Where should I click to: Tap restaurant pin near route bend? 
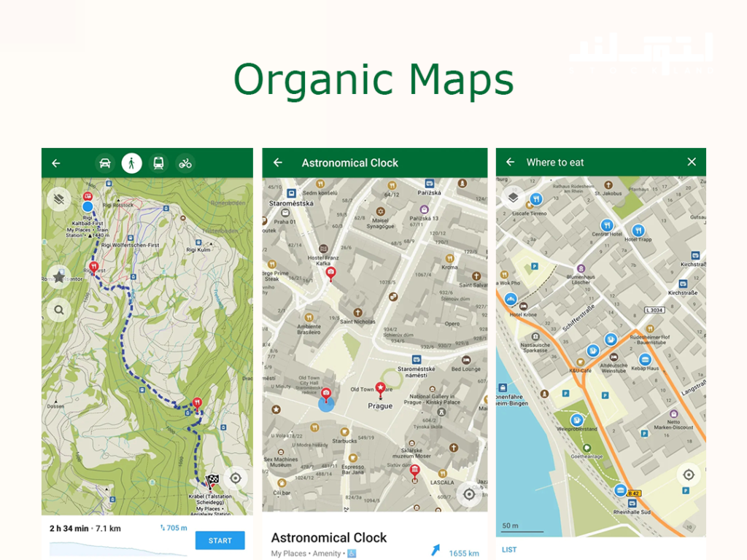point(197,404)
